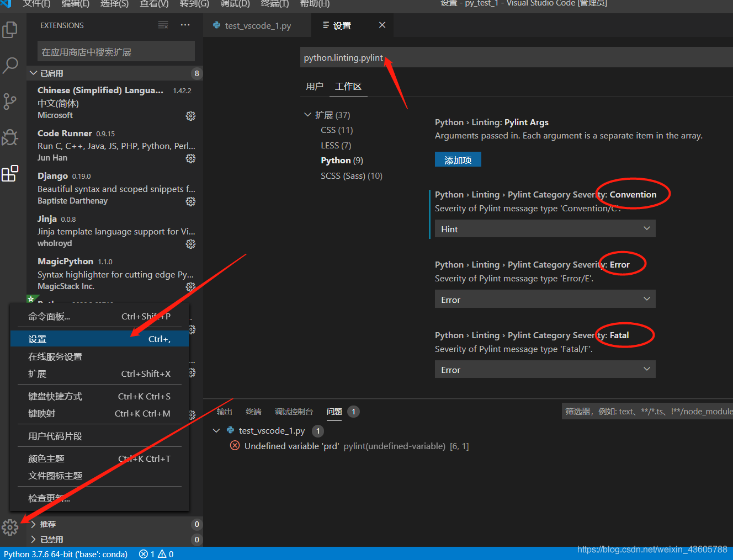Choose Keyboard Shortcuts from the menu
The width and height of the screenshot is (733, 560).
(x=99, y=396)
